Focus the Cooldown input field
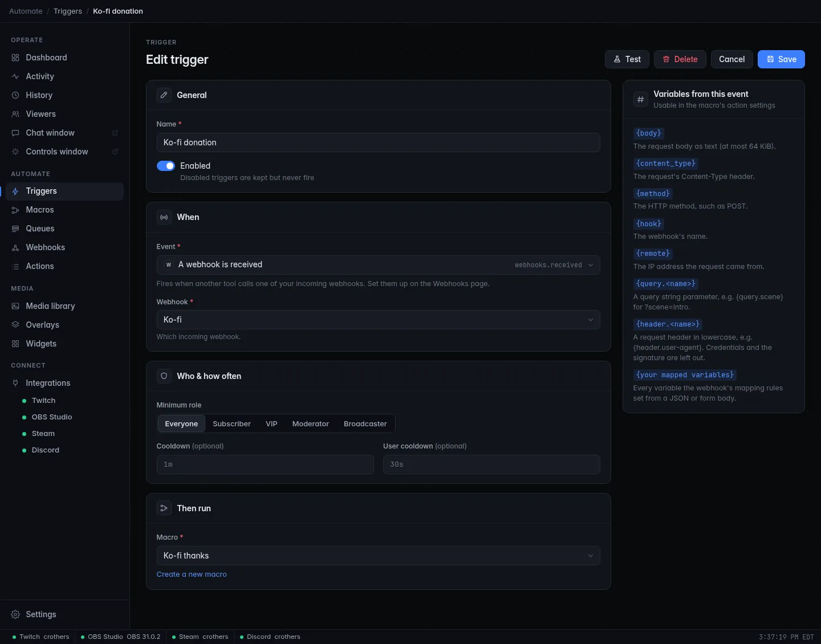 click(265, 464)
